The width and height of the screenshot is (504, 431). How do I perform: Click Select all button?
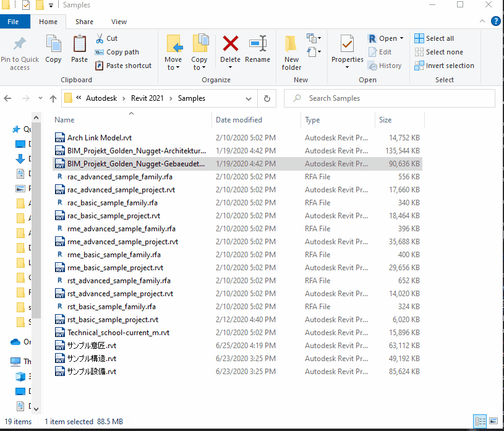point(434,38)
